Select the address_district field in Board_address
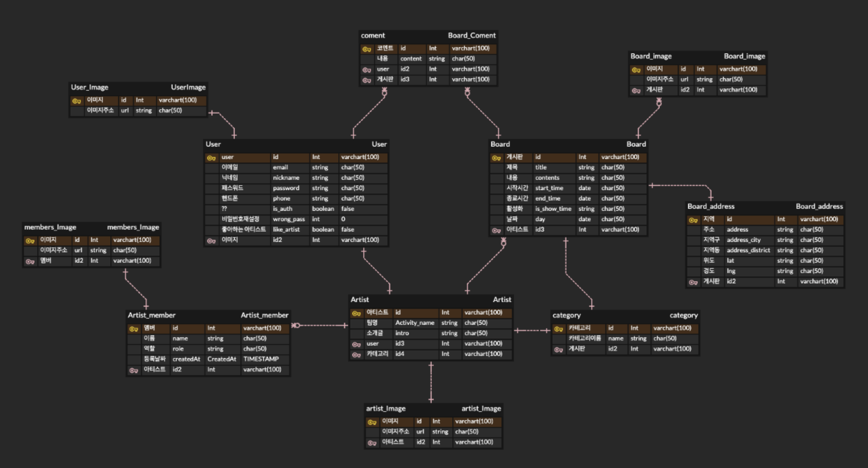This screenshot has height=468, width=868. [748, 250]
